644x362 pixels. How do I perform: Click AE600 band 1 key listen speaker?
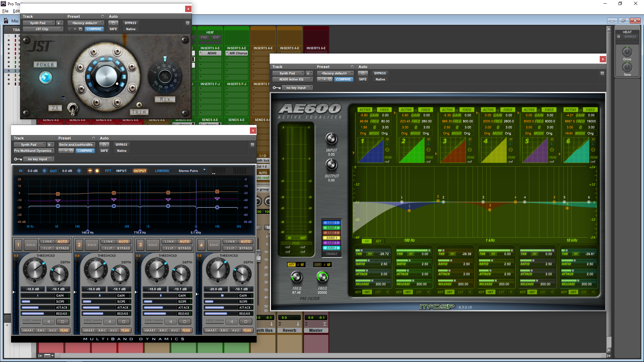coord(388,292)
